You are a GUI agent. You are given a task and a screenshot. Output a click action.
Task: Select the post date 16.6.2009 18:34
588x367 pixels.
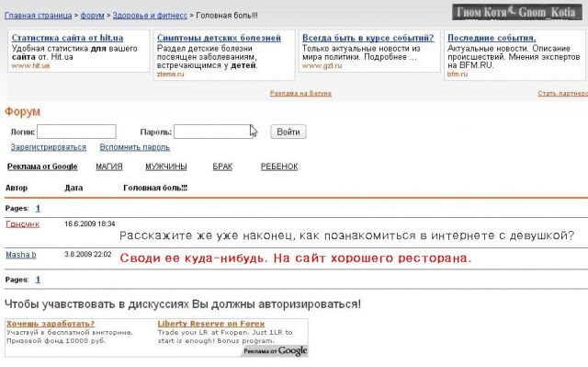pyautogui.click(x=90, y=224)
